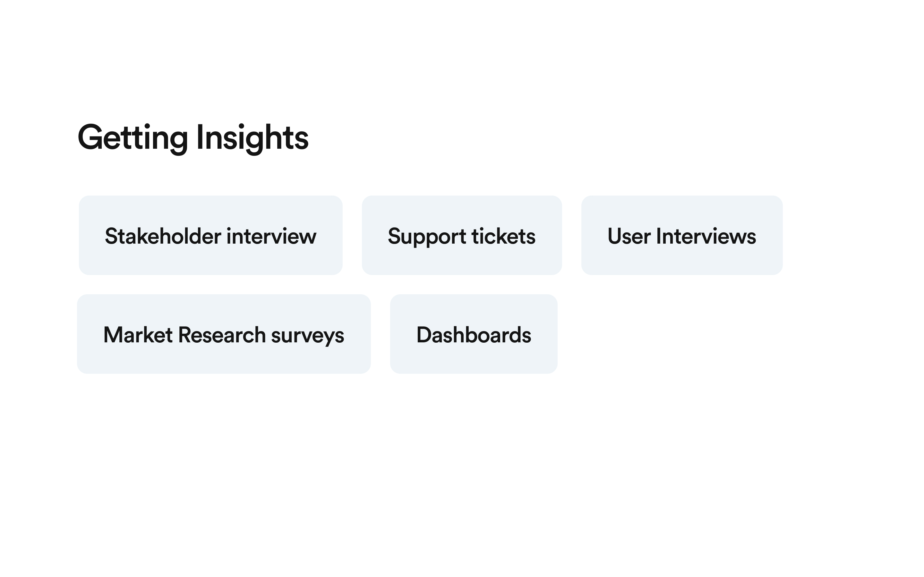
Task: Click the Getting Insights heading
Action: tap(193, 138)
